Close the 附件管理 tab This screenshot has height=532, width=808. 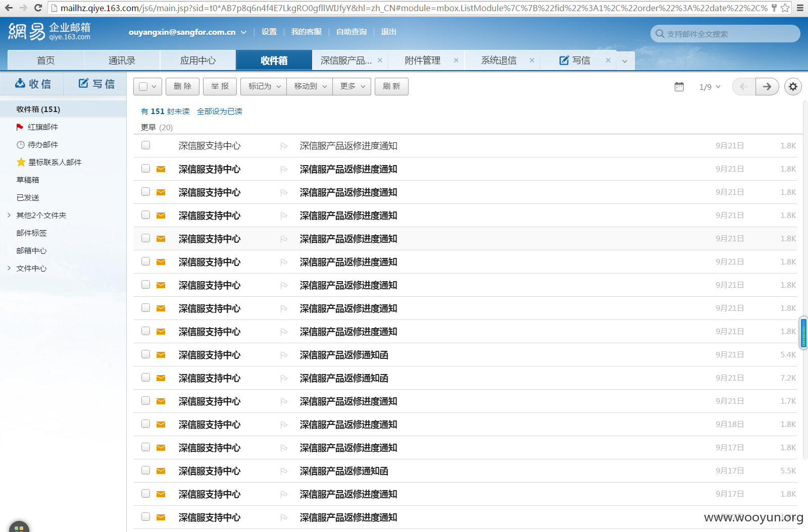coord(456,60)
